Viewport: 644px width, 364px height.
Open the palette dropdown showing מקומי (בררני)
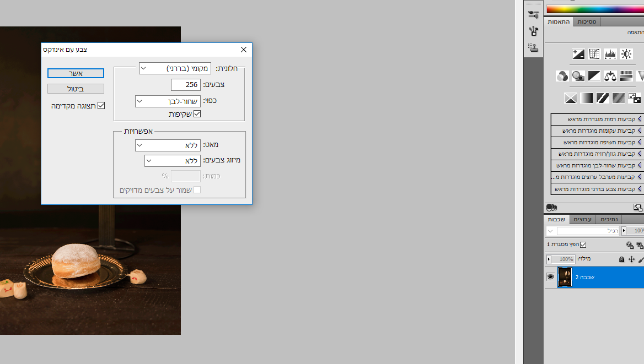click(x=175, y=68)
